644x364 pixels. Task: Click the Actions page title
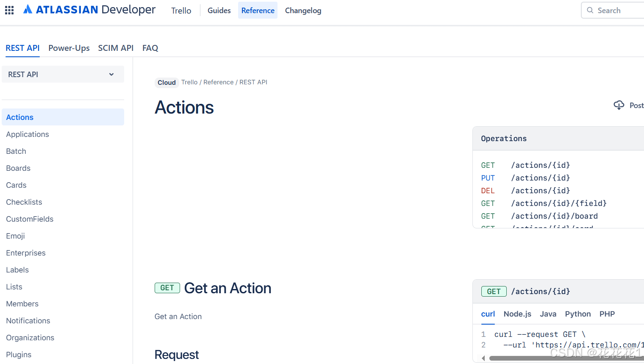pos(184,107)
